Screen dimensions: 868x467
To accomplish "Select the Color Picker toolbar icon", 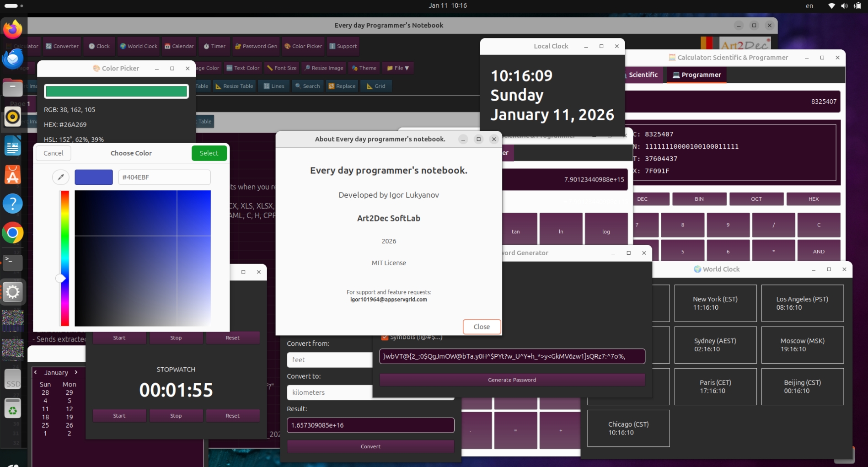I will tap(303, 46).
